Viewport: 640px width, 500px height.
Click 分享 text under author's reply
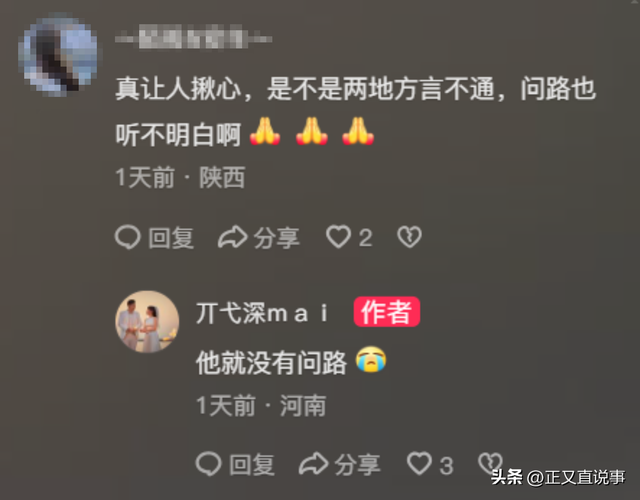357,465
